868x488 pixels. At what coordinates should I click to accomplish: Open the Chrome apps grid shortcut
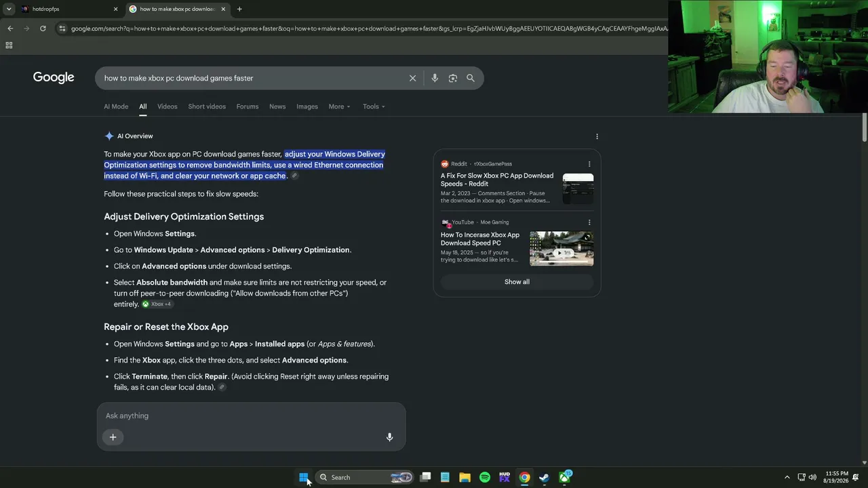pyautogui.click(x=9, y=45)
